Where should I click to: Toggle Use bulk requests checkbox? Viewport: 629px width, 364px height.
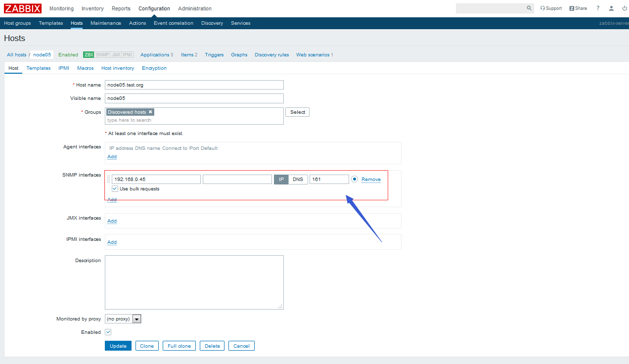click(115, 189)
